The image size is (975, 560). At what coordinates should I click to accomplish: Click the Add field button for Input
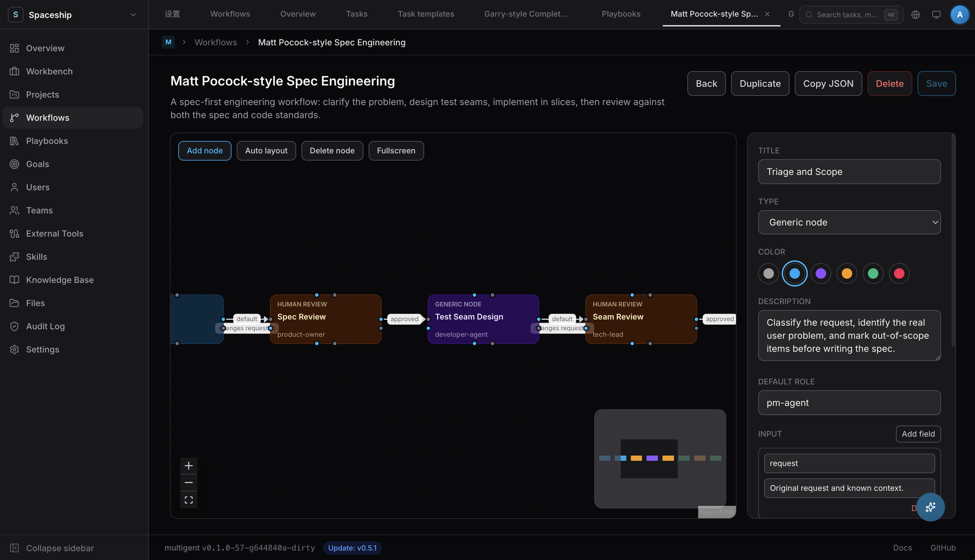tap(918, 434)
